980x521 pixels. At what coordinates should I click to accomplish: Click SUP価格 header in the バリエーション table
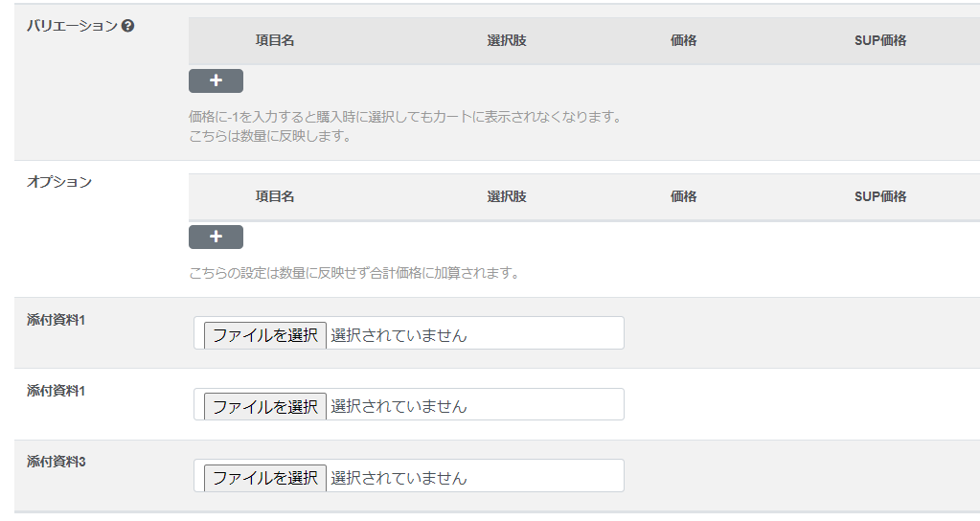click(880, 40)
